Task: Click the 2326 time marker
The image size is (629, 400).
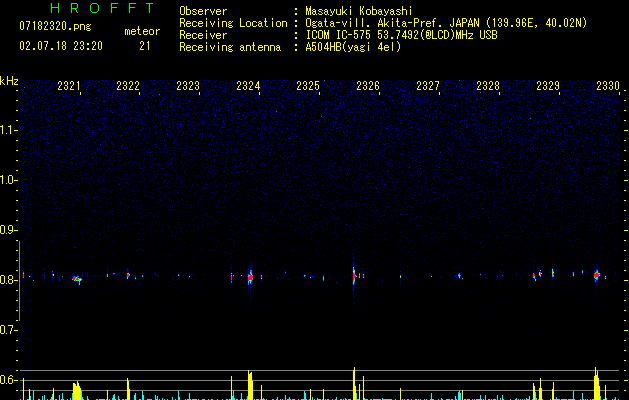Action: [368, 85]
